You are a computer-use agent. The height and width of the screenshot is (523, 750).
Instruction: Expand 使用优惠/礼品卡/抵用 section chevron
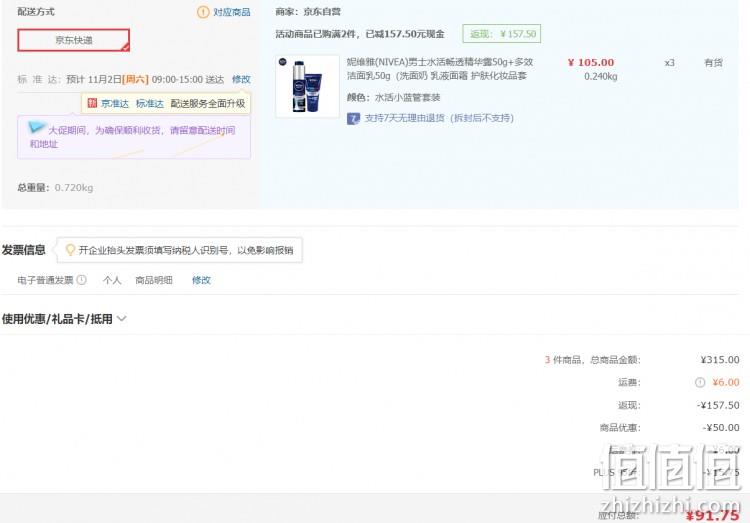[122, 319]
